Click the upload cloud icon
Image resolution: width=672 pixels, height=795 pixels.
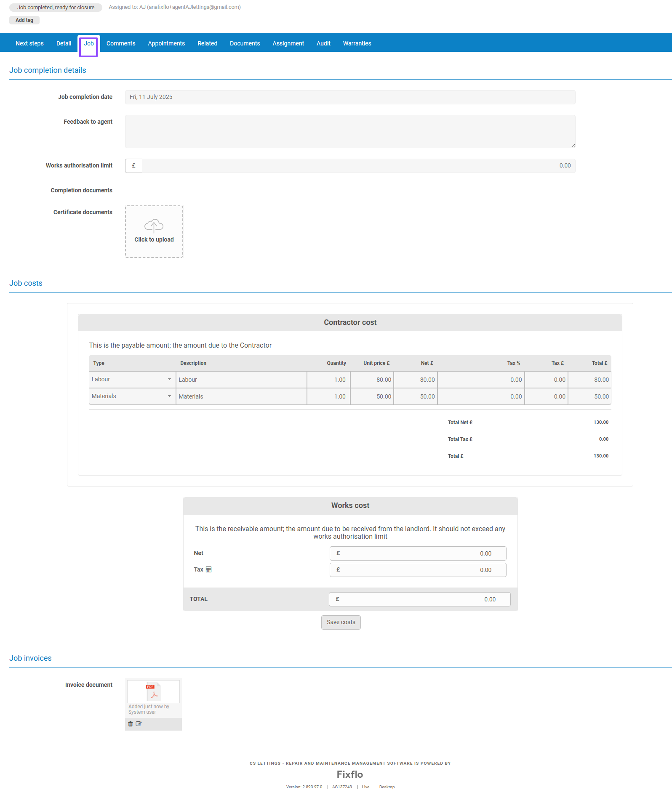154,226
